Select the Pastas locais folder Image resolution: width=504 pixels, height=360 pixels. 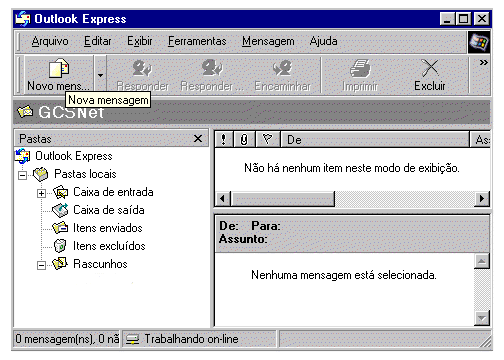click(85, 174)
